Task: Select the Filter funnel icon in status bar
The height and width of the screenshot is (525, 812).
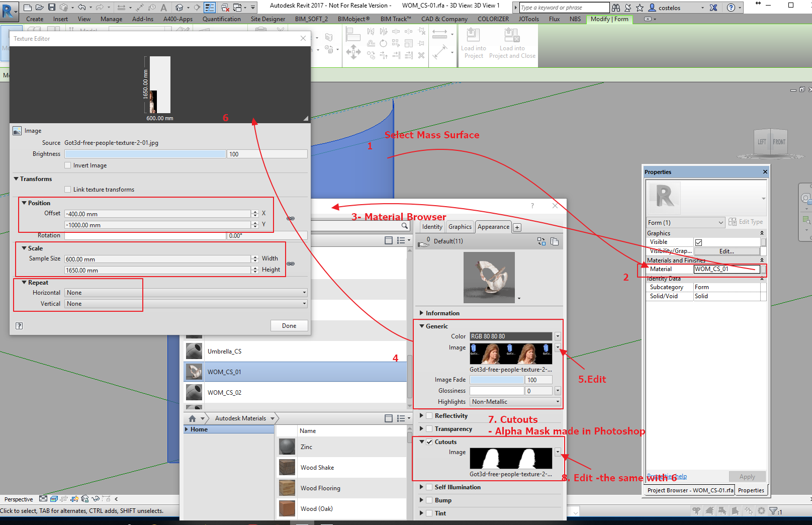Action: click(x=773, y=510)
